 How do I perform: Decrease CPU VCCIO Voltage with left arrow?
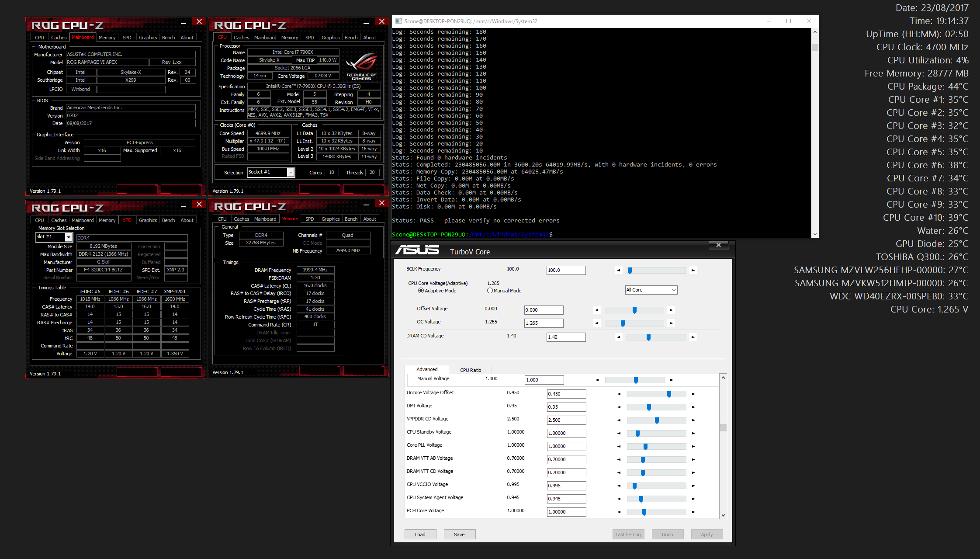pos(619,486)
